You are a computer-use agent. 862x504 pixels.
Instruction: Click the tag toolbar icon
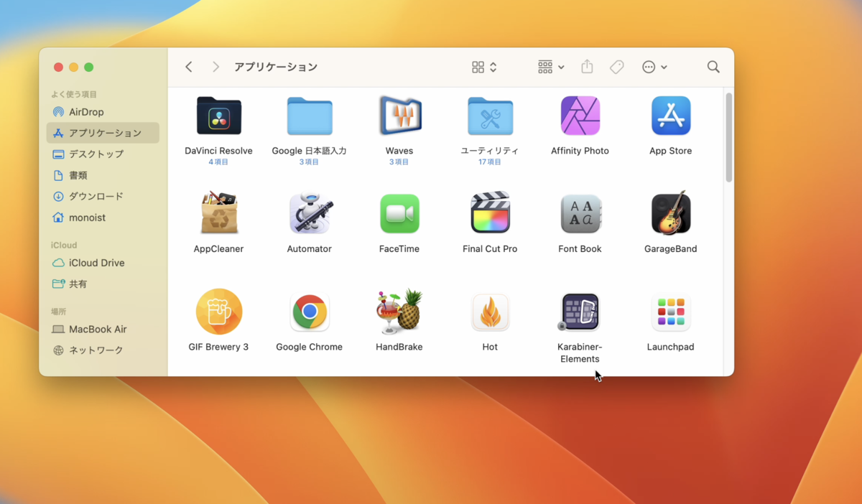pos(617,67)
